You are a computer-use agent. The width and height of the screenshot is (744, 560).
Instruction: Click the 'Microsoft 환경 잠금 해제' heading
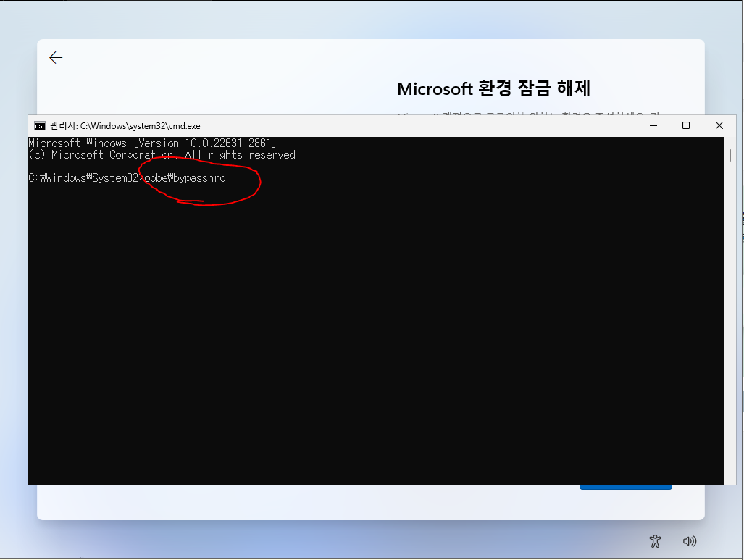[x=493, y=89]
